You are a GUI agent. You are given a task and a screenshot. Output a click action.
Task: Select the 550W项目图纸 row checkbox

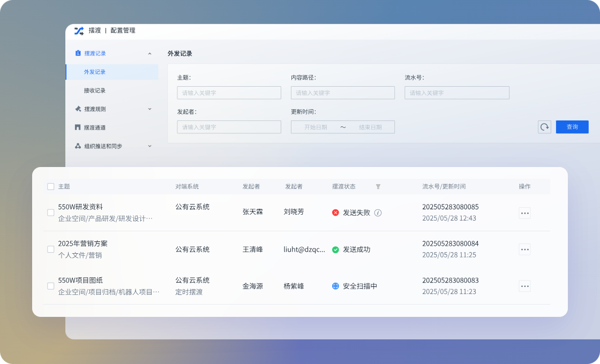coord(51,286)
